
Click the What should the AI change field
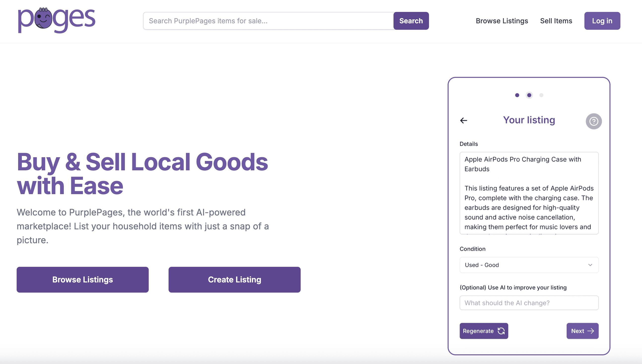[529, 303]
